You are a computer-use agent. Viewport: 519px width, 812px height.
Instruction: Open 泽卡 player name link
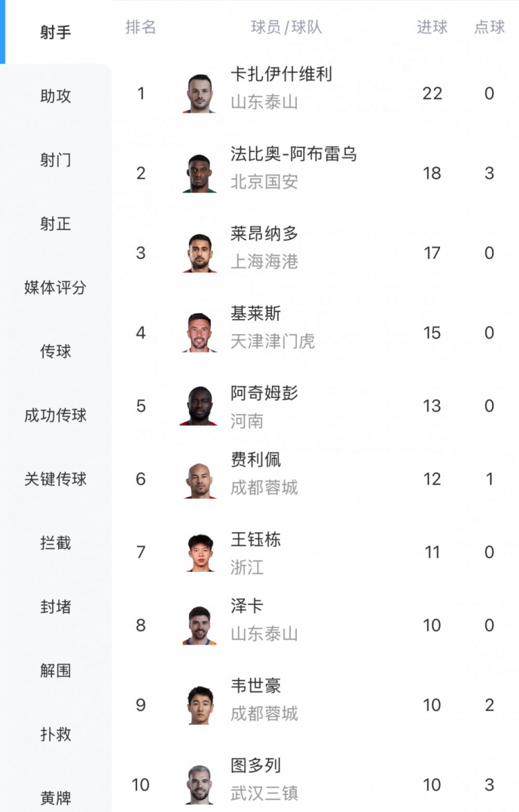pyautogui.click(x=247, y=606)
